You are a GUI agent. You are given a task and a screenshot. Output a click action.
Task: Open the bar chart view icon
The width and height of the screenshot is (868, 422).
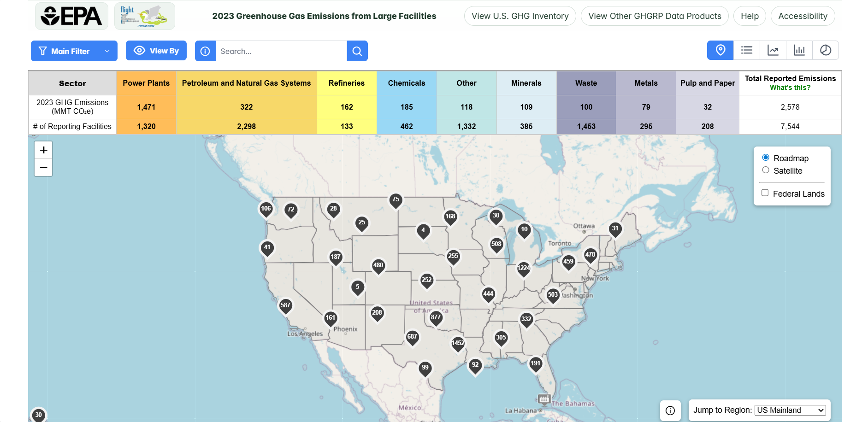799,50
